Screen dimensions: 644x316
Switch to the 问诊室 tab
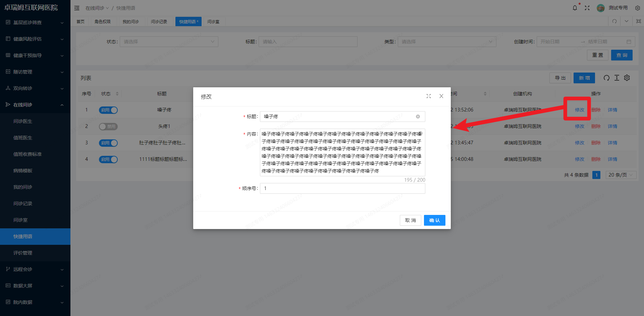[x=214, y=21]
